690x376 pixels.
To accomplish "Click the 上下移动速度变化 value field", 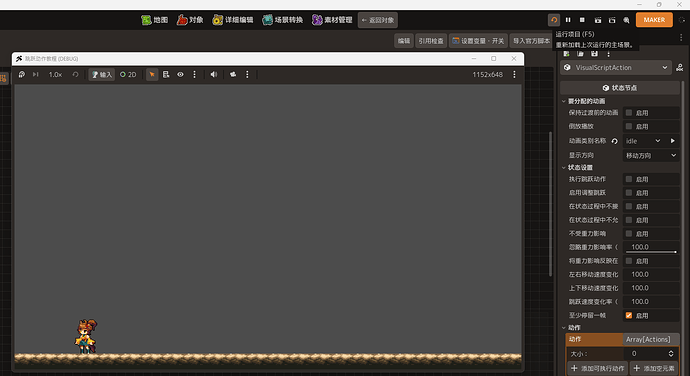I will pos(651,288).
